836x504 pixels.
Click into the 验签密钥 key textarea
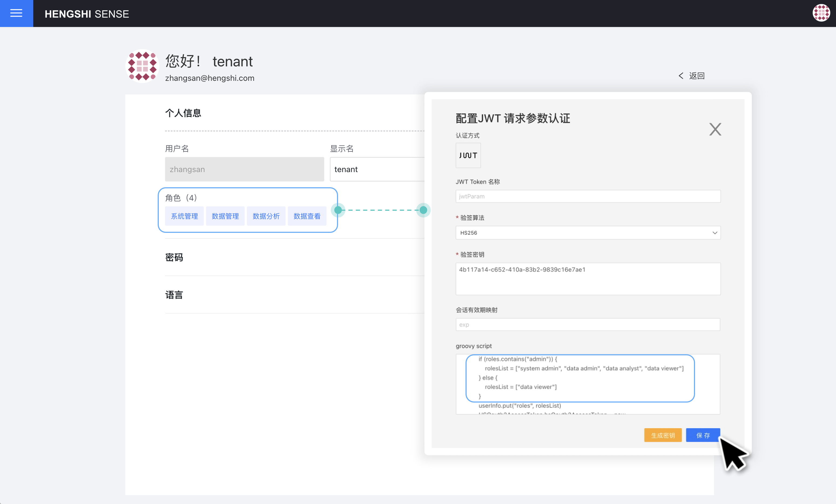coord(588,279)
